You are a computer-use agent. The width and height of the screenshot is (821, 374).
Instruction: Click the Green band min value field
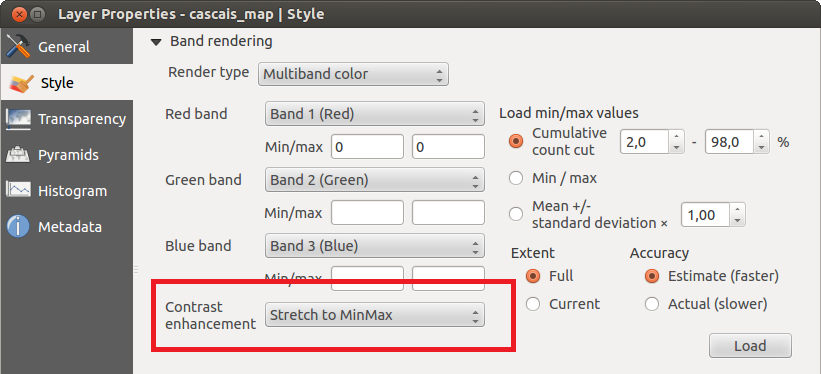point(368,213)
